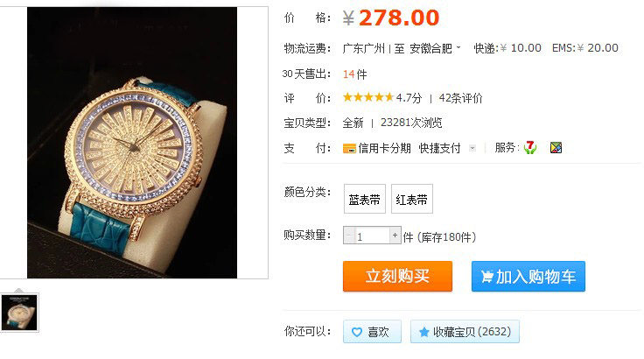Click the cart icon on 加入购物车
The height and width of the screenshot is (359, 644).
point(486,277)
